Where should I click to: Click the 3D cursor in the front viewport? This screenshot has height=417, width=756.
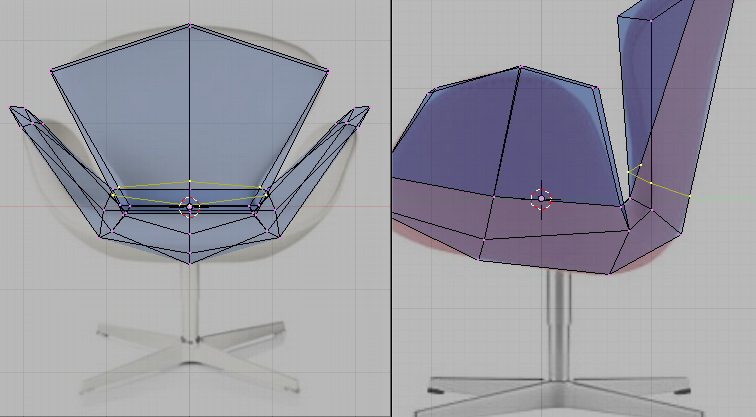(x=189, y=207)
